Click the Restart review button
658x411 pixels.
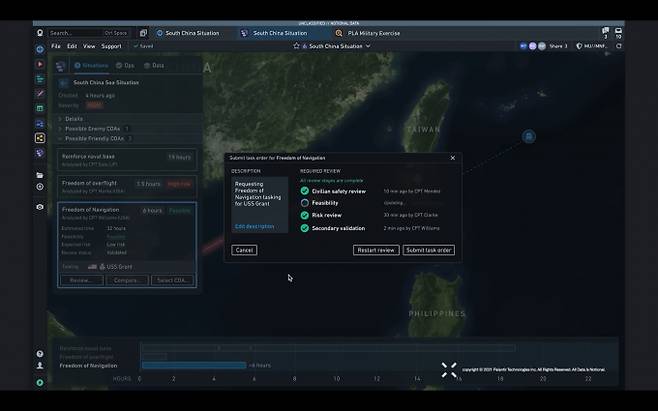376,250
